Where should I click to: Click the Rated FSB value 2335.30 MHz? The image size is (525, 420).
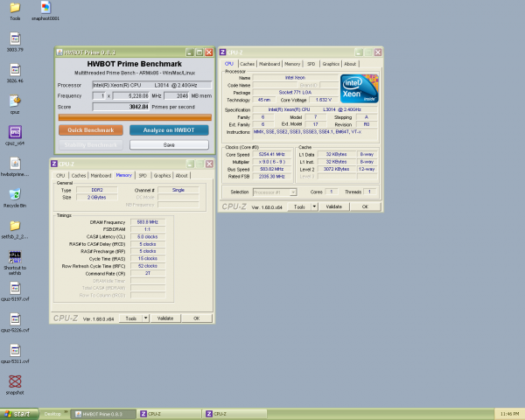[271, 177]
